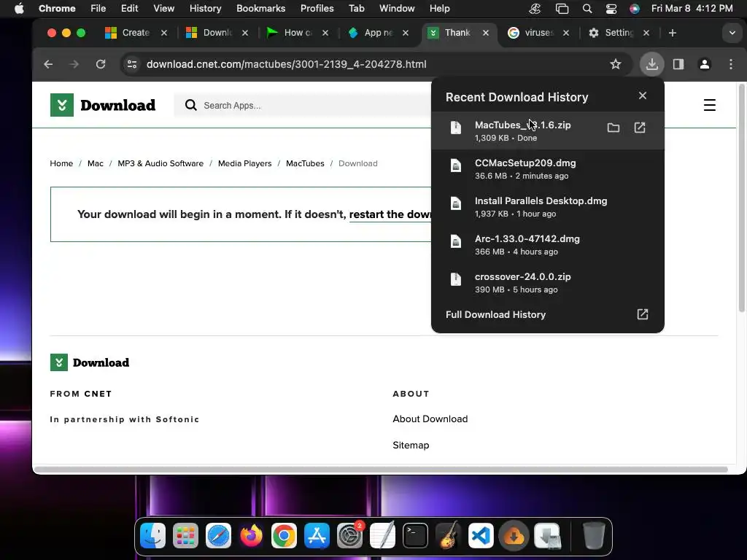Select crossover-24.0.0.zip download entry
The height and width of the screenshot is (560, 747).
click(x=547, y=282)
